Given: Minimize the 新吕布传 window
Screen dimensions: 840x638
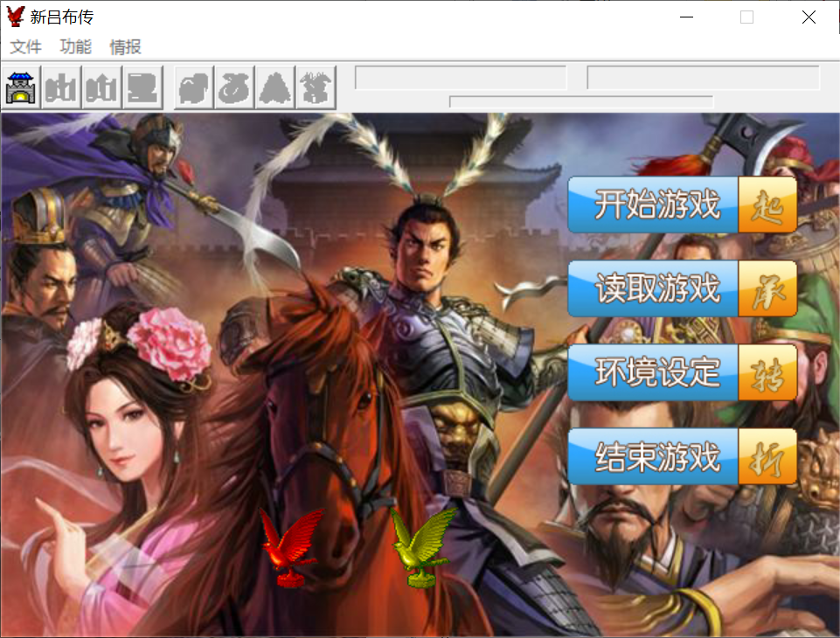Looking at the screenshot, I should pos(686,17).
